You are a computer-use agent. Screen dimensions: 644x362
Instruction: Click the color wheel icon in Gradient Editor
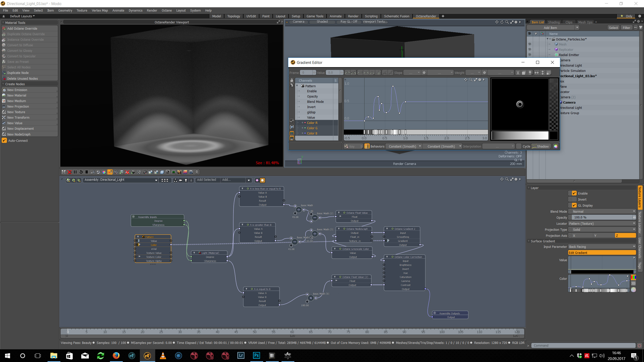(x=556, y=146)
